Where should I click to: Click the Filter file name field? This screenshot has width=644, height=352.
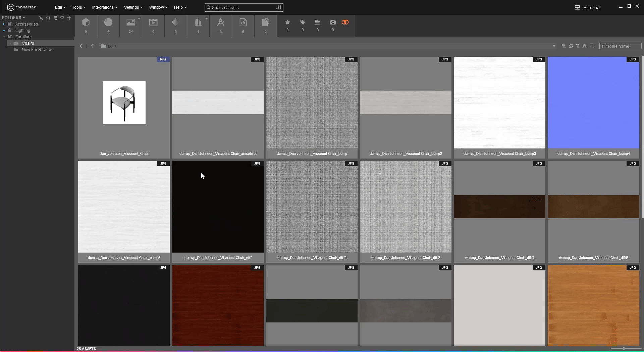click(x=620, y=46)
